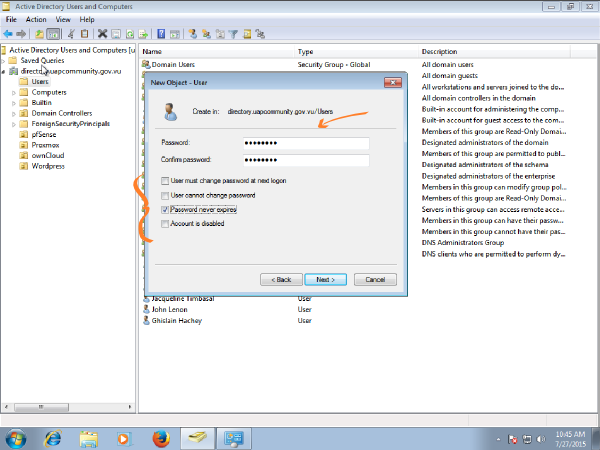Click the Copy clipboard toolbar icon

(85, 34)
